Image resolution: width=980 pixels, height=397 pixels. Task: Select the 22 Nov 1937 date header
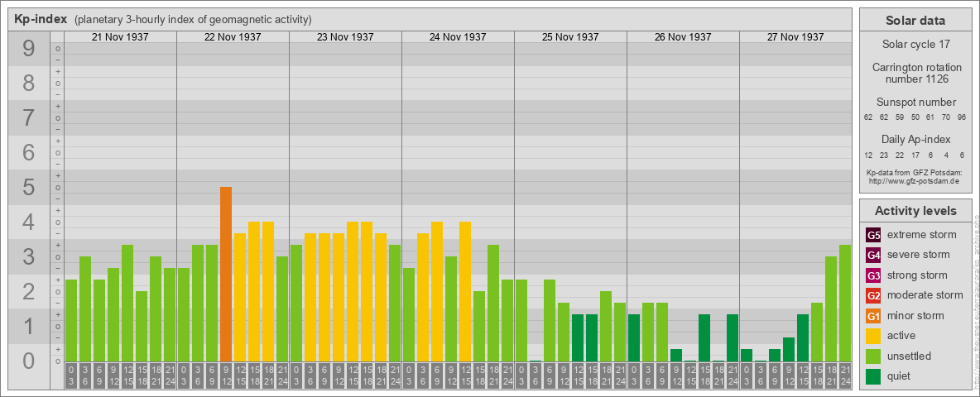click(233, 37)
